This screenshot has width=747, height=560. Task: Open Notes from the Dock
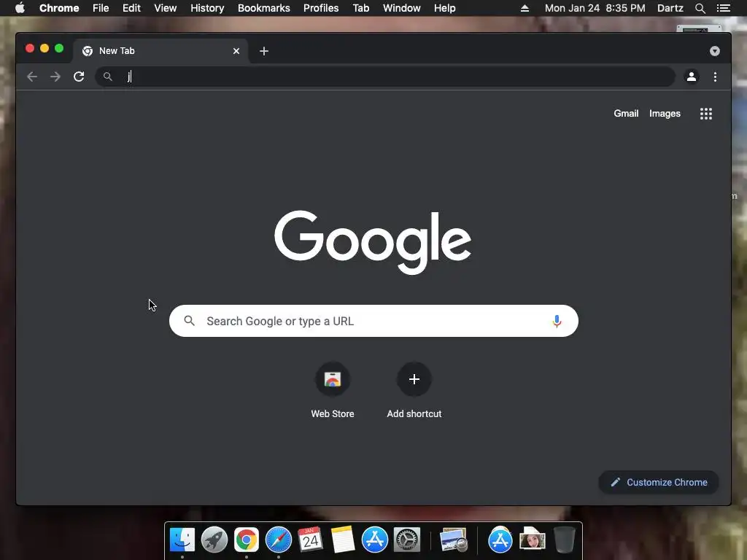click(x=343, y=540)
